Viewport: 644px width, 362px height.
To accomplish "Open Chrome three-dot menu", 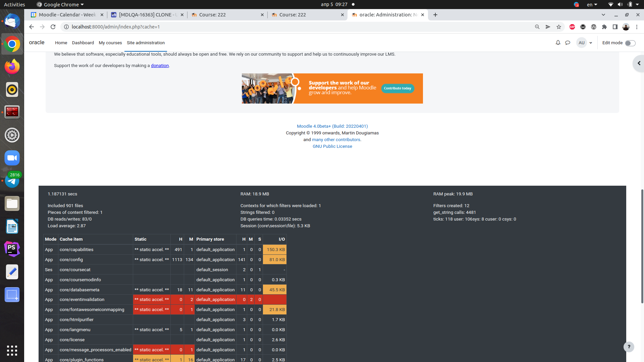I will coord(637,27).
